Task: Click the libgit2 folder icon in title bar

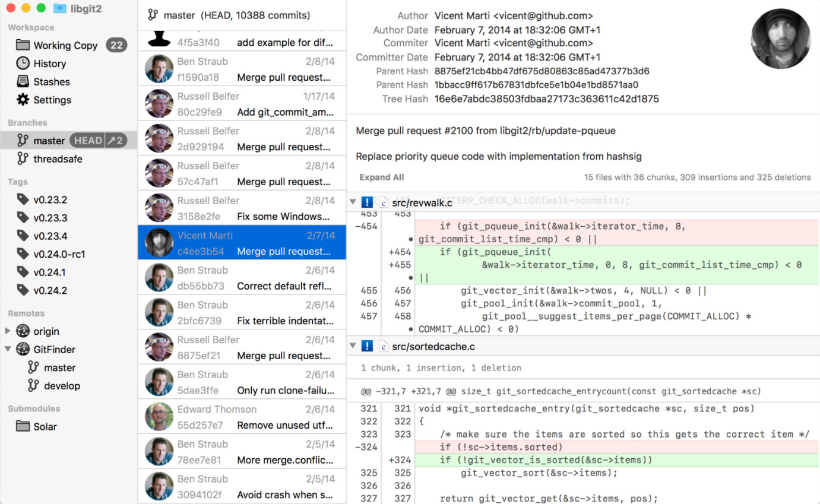Action: click(x=59, y=8)
